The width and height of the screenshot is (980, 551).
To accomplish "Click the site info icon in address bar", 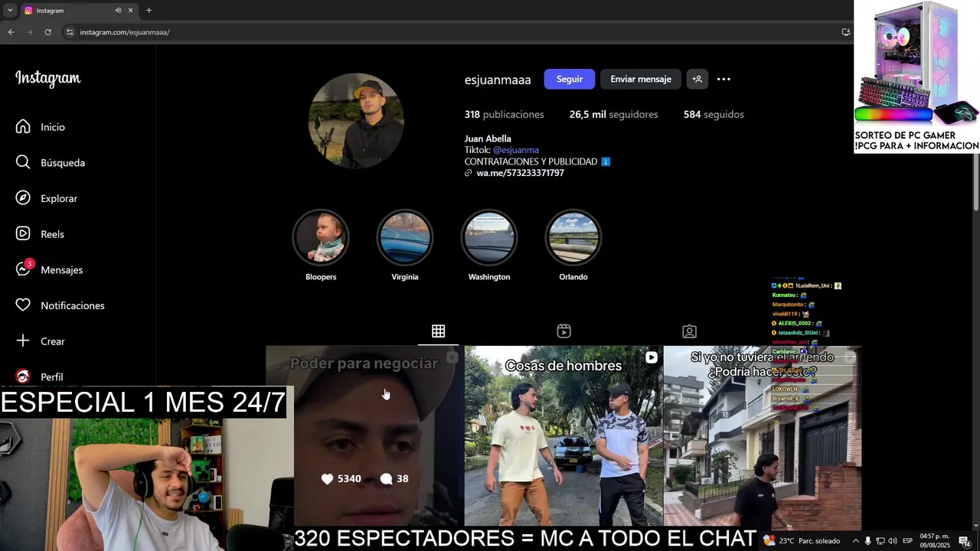I will click(x=70, y=32).
